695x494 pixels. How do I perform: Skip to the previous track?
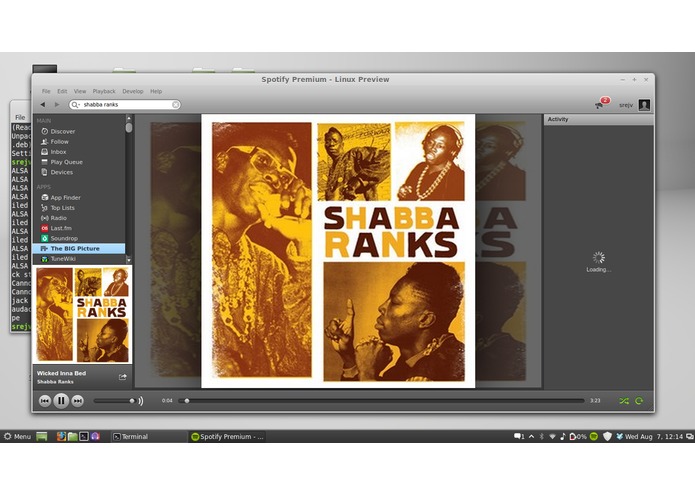tap(45, 401)
